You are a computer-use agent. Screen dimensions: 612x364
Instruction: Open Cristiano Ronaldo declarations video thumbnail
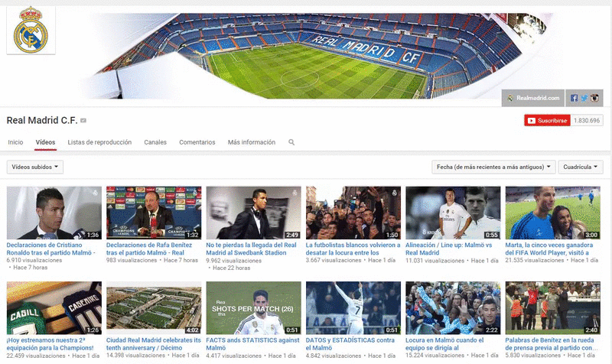coord(54,213)
